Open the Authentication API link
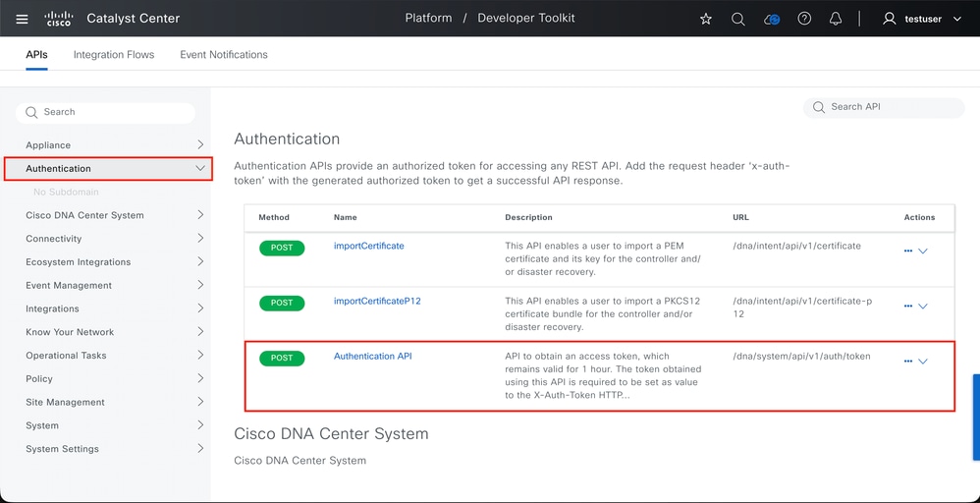Viewport: 980px width, 503px height. (372, 356)
